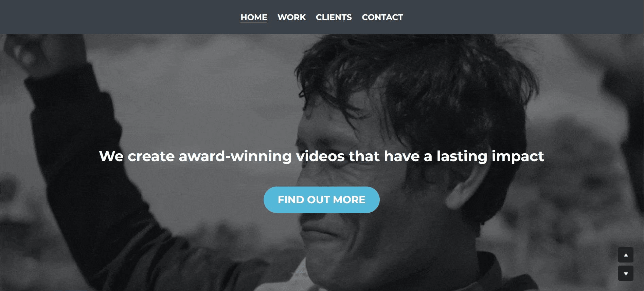This screenshot has width=644, height=291.
Task: Click the up arrow scroll button
Action: (x=626, y=255)
